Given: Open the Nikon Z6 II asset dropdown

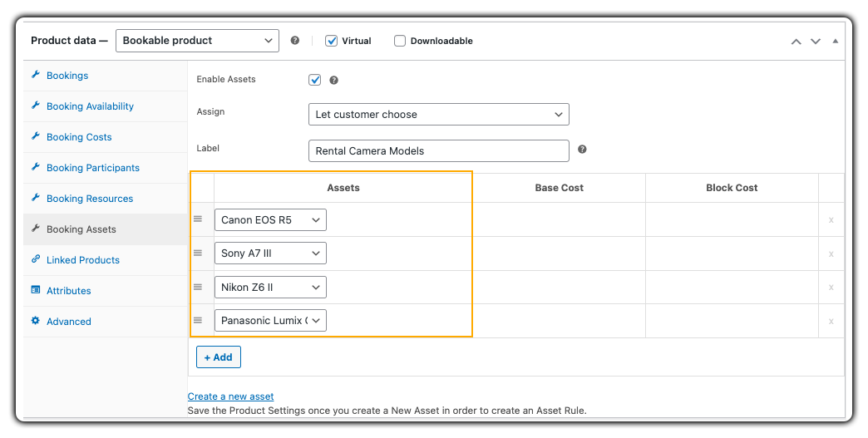Looking at the screenshot, I should (x=270, y=287).
